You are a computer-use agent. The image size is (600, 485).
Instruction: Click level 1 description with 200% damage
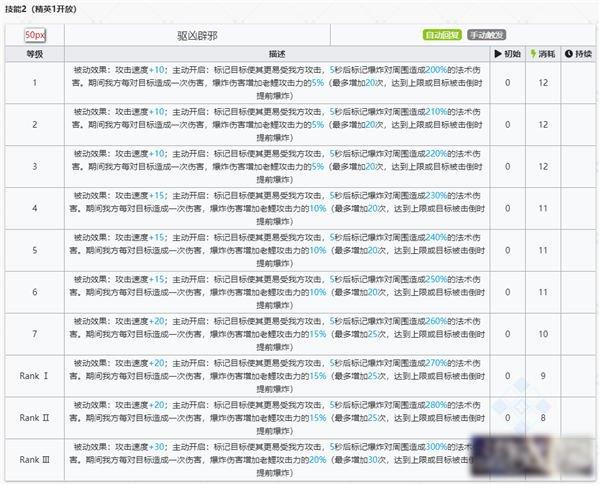point(277,83)
